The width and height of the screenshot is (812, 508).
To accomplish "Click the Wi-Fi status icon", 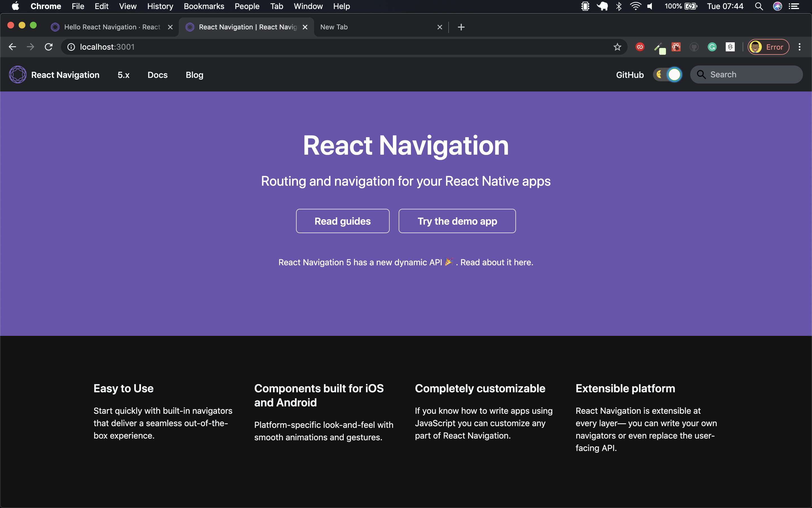I will [635, 6].
